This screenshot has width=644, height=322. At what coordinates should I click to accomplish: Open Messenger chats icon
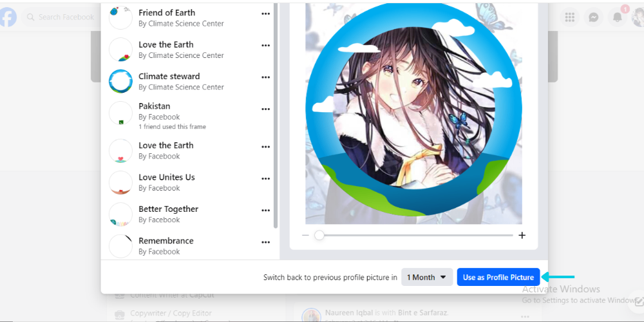click(594, 17)
